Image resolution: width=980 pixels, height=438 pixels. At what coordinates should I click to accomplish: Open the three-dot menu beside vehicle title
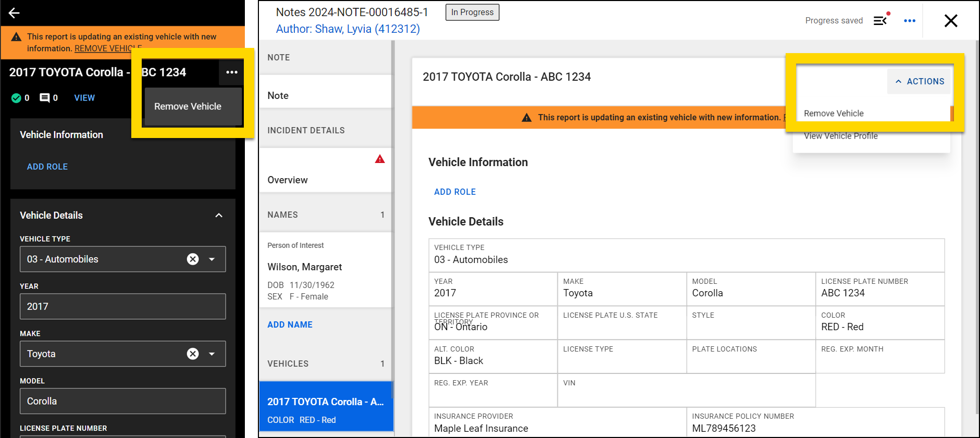232,72
